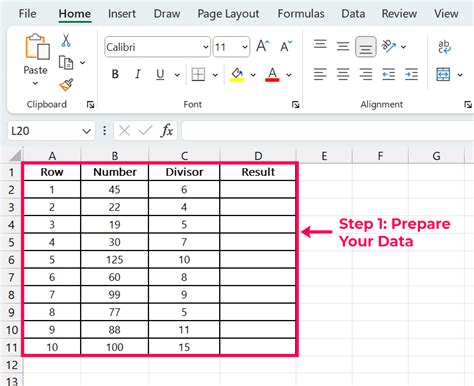Decrease indent icon

tap(388, 74)
